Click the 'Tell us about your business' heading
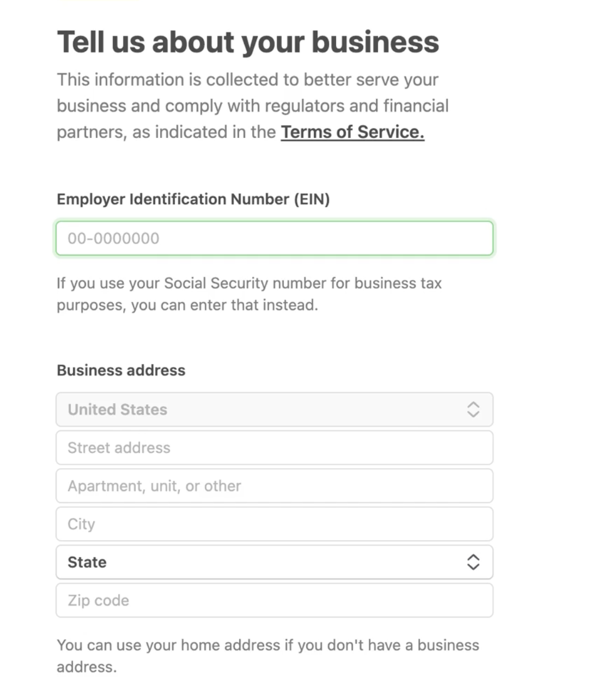 (x=248, y=43)
